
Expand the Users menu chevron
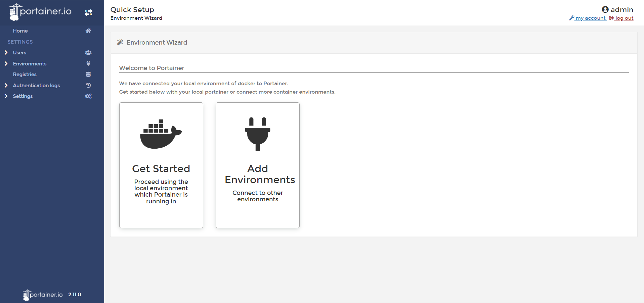click(6, 52)
